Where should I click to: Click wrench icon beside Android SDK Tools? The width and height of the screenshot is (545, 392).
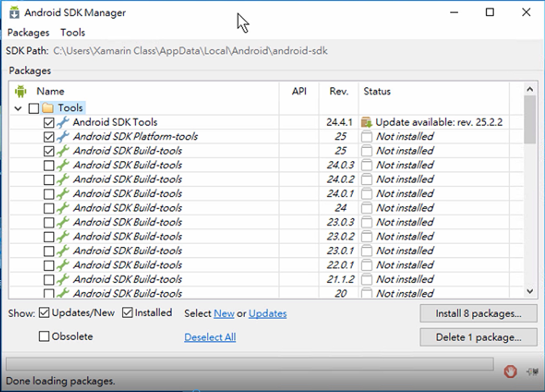pos(63,122)
